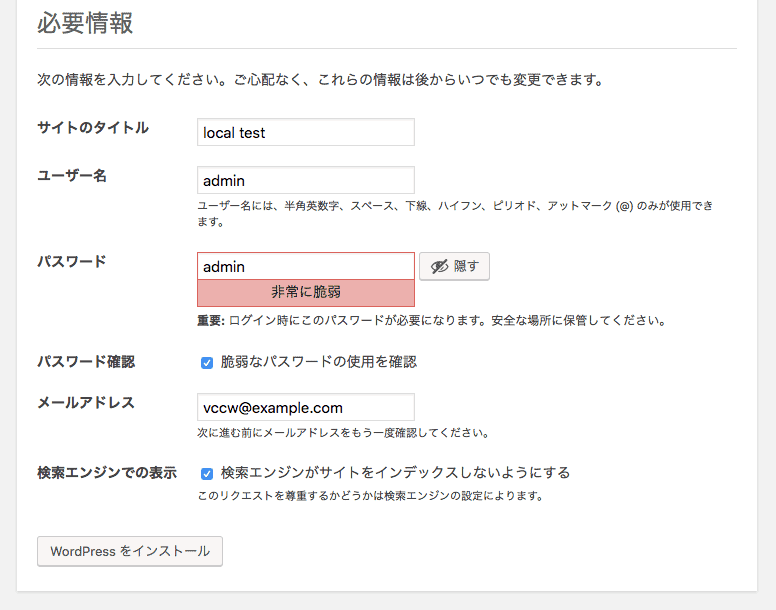Focus the red-bordered password input field

point(306,266)
